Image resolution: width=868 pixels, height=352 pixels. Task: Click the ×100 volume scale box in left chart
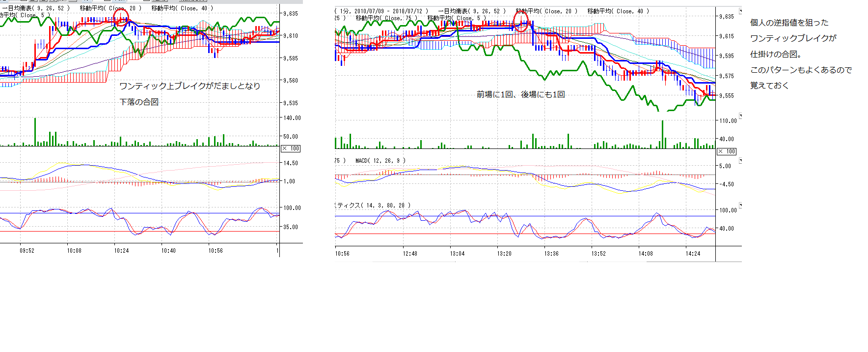(291, 148)
